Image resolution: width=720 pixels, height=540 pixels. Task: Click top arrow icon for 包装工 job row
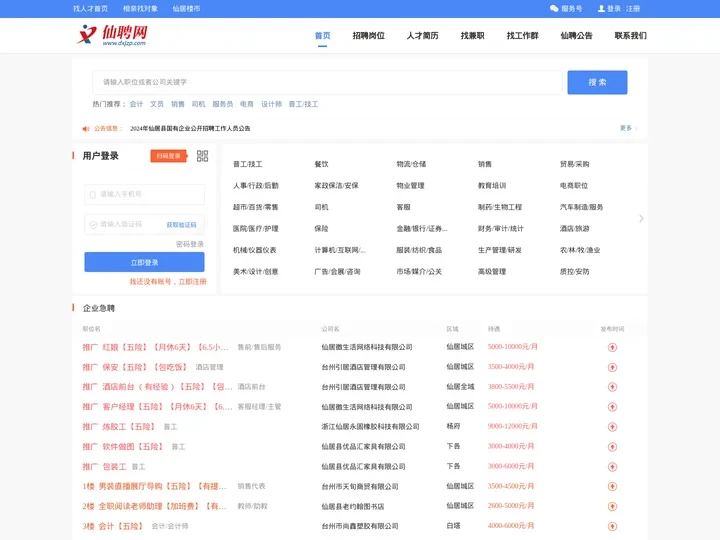(612, 467)
